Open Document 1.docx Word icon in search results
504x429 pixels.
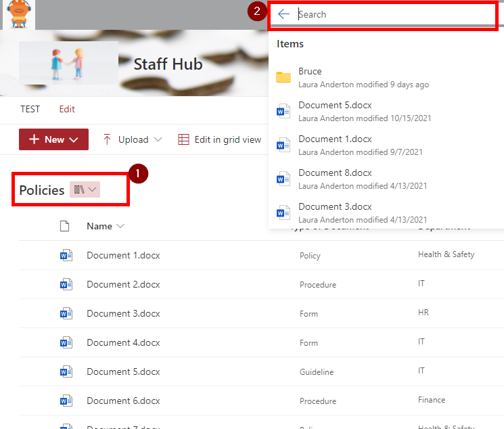pos(283,145)
